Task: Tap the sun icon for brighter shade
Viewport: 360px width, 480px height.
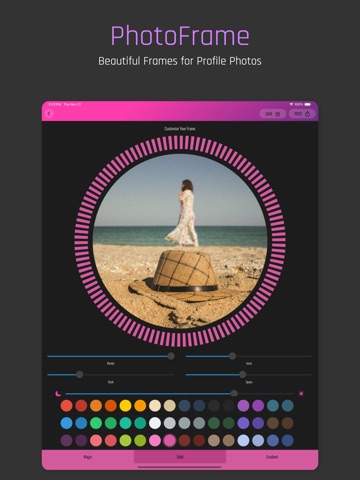Action: (301, 394)
